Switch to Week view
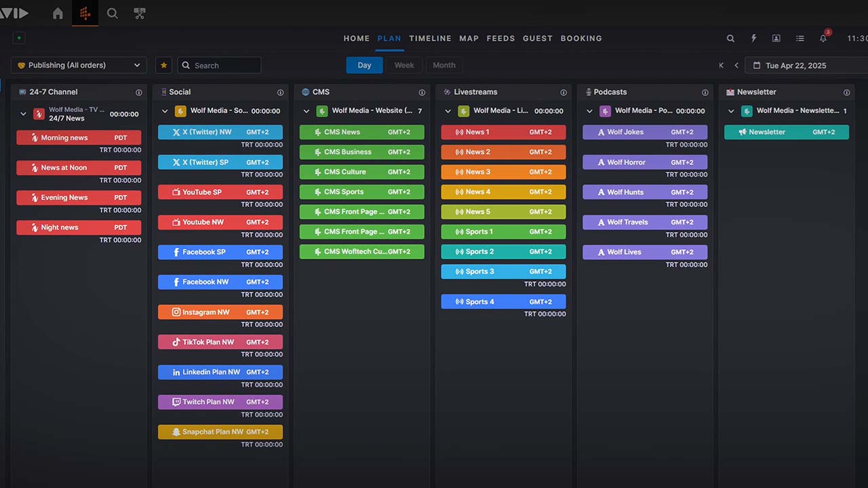The image size is (868, 488). point(404,65)
